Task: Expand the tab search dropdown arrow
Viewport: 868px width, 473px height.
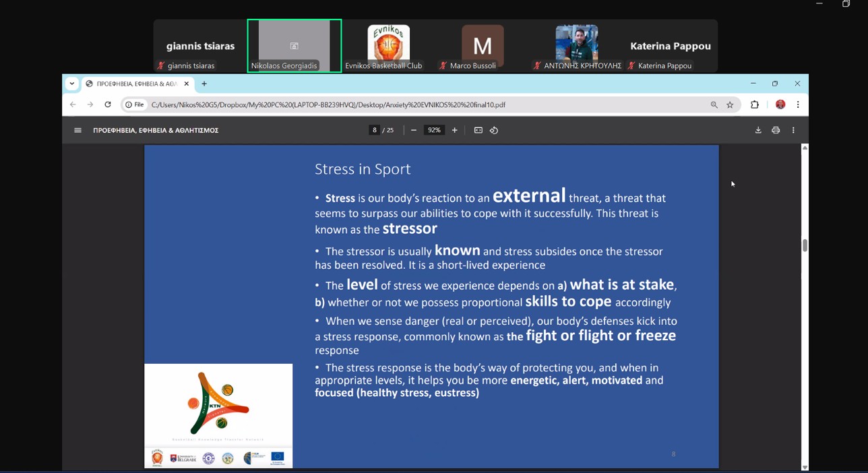Action: (x=71, y=84)
